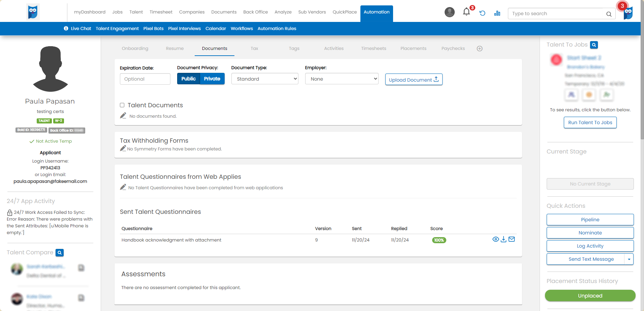The width and height of the screenshot is (644, 311).
Task: Switch to the Resume tab
Action: pos(175,49)
